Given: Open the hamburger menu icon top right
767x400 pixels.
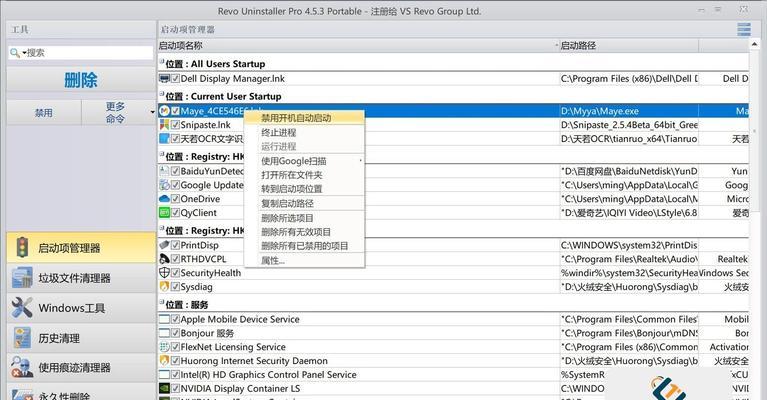Looking at the screenshot, I should tap(744, 29).
